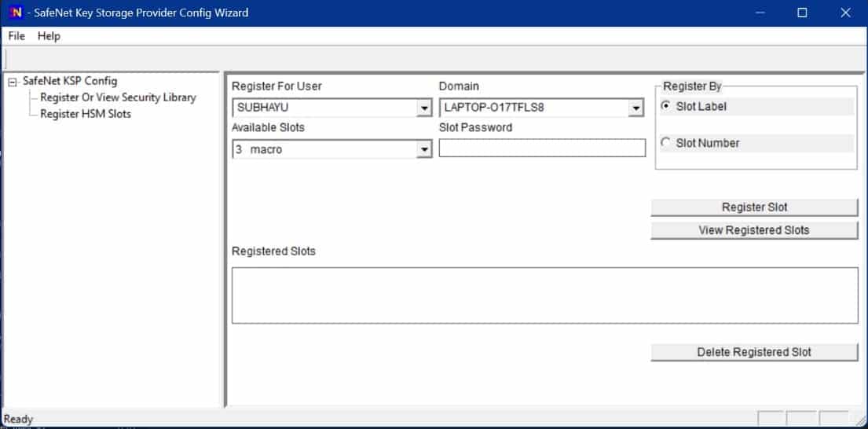
Task: Close the SafeNet Config Wizard window
Action: pyautogui.click(x=845, y=13)
